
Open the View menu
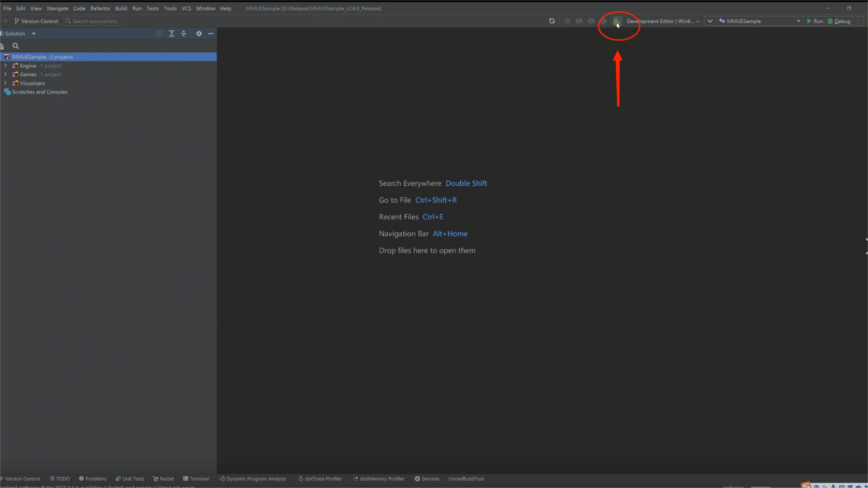[36, 8]
